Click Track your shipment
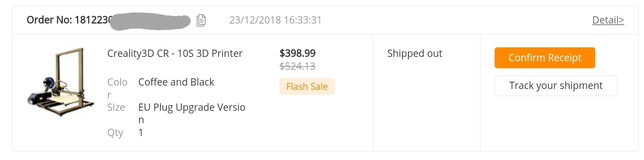This screenshot has width=644, height=160. [x=556, y=86]
